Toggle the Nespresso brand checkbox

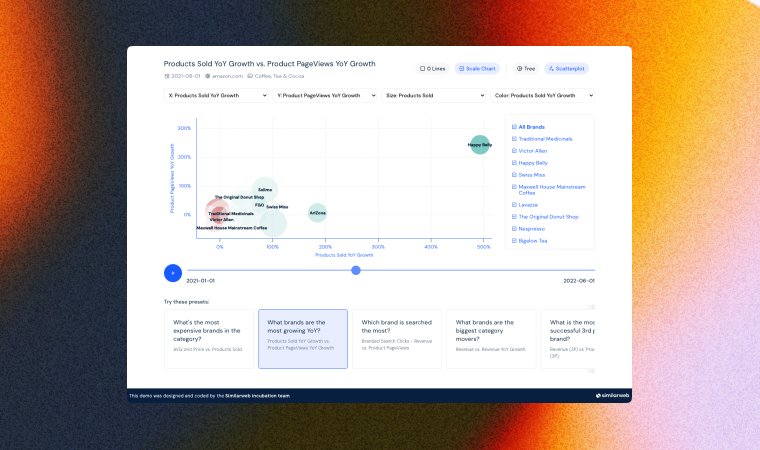point(514,229)
